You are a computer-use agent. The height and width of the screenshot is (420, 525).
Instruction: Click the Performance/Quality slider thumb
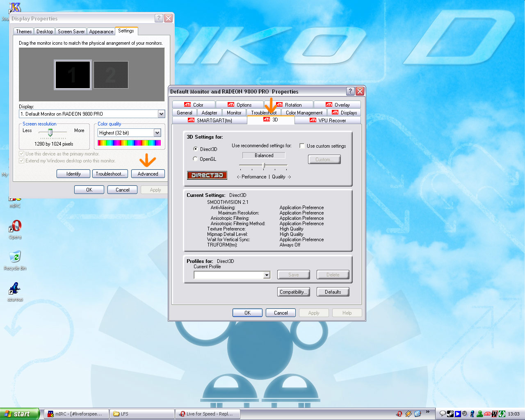click(264, 165)
